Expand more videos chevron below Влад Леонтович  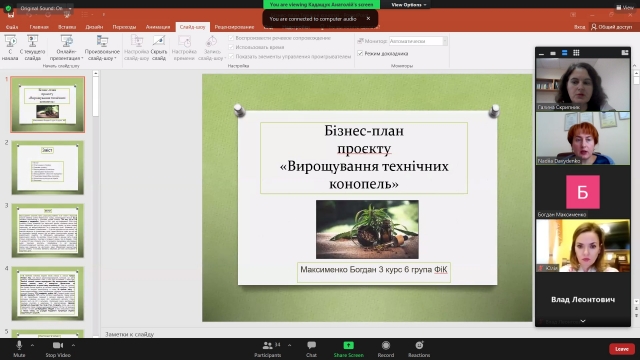[583, 321]
